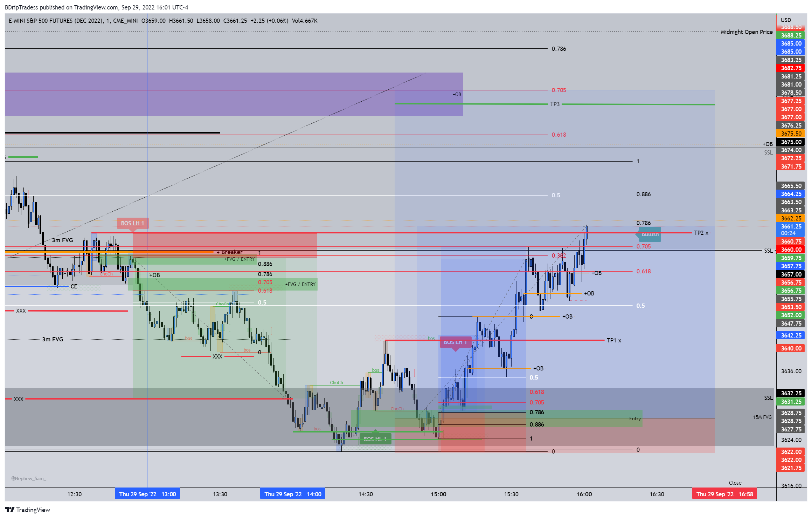Select the +2.25 (+0.06%) change readout
Screen dimensions: 812x518
point(269,21)
